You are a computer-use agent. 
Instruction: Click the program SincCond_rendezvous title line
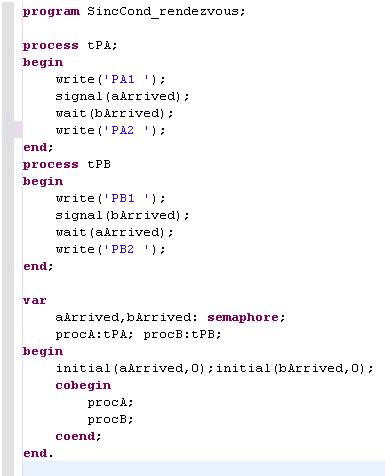[134, 11]
